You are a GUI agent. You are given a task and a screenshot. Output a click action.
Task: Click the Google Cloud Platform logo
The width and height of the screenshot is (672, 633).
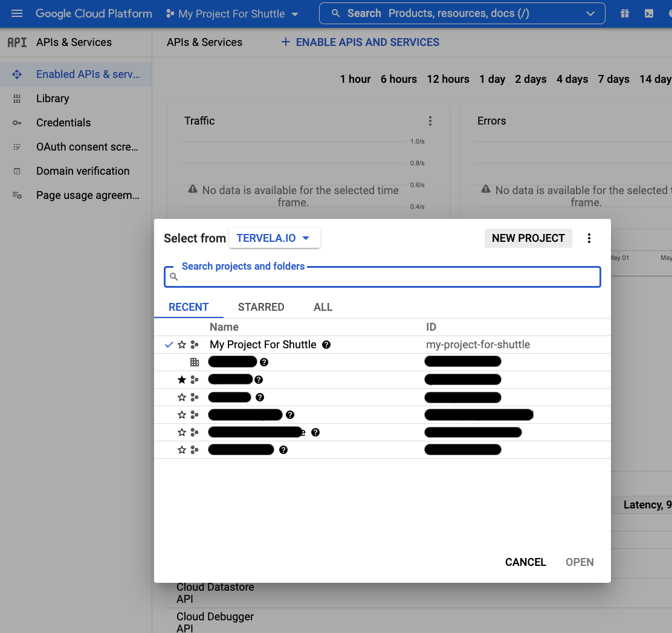click(94, 14)
